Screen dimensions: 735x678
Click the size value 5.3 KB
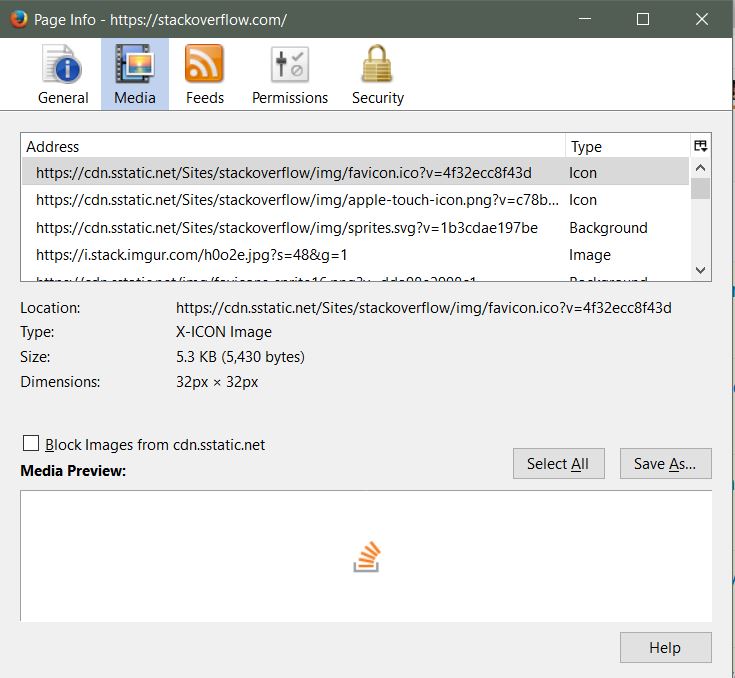(240, 357)
